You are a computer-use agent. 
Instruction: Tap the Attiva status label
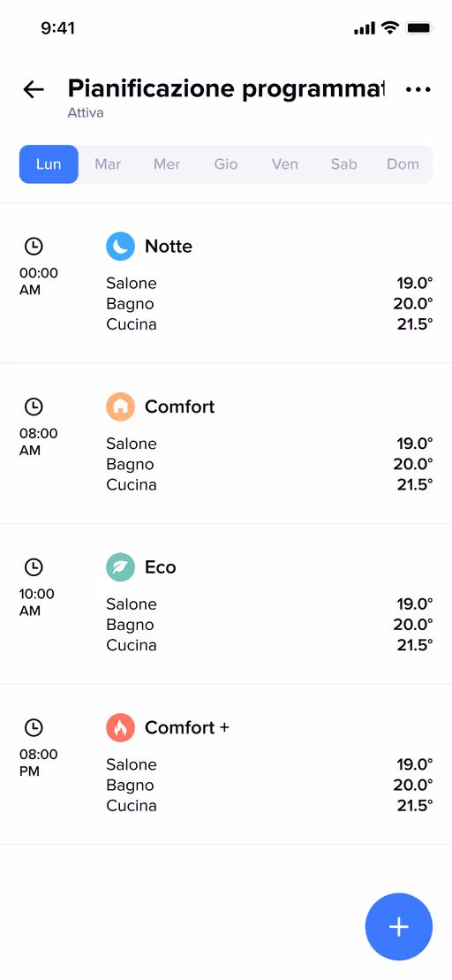pyautogui.click(x=86, y=113)
